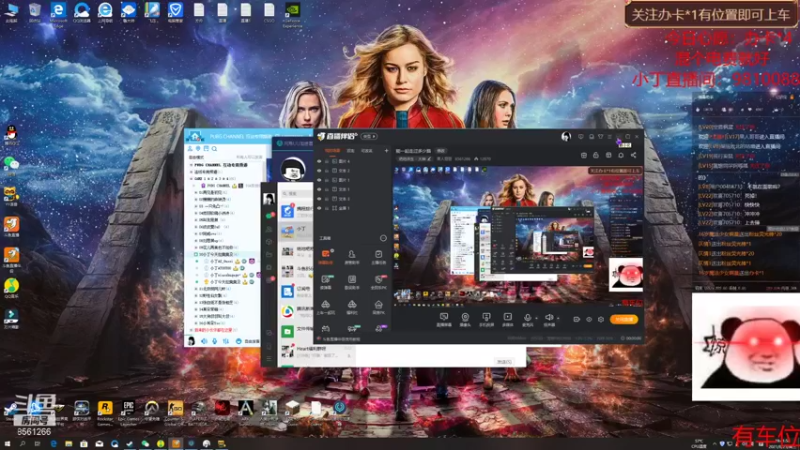Click the search icon in the YY window toolbar
800x450 pixels.
pyautogui.click(x=215, y=148)
